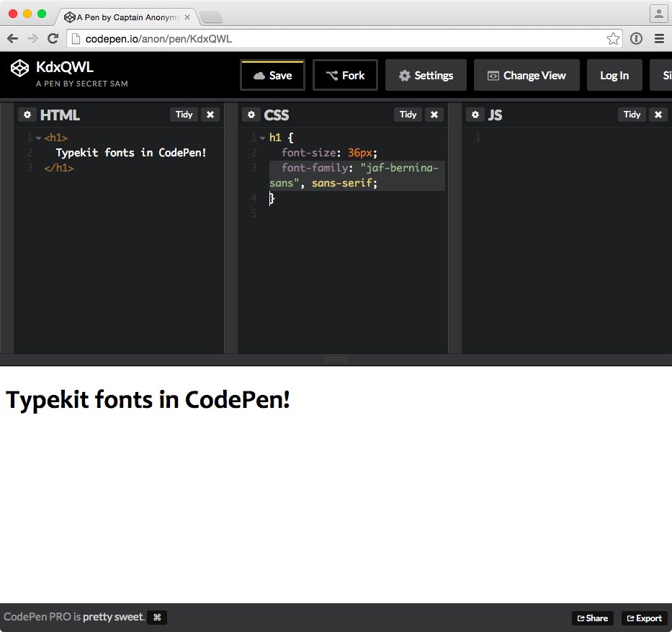The image size is (672, 632).
Task: Collapse the h1 rule fold arrow in CSS
Action: coord(263,138)
